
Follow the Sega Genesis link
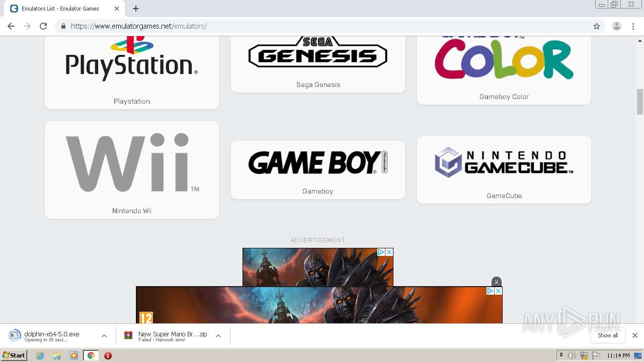318,84
